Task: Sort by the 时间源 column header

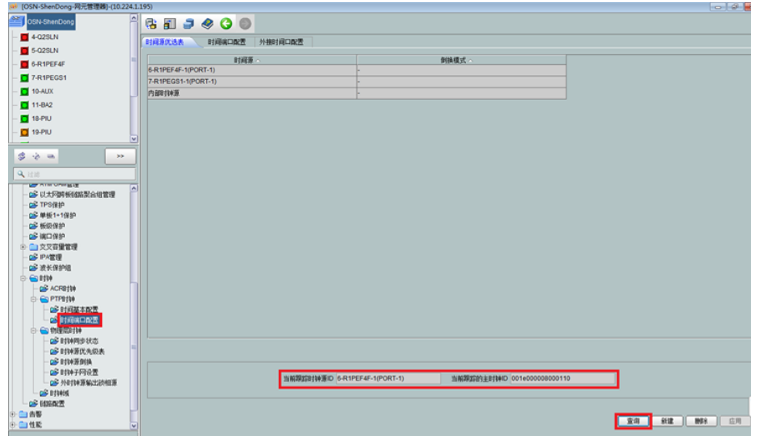Action: point(252,60)
